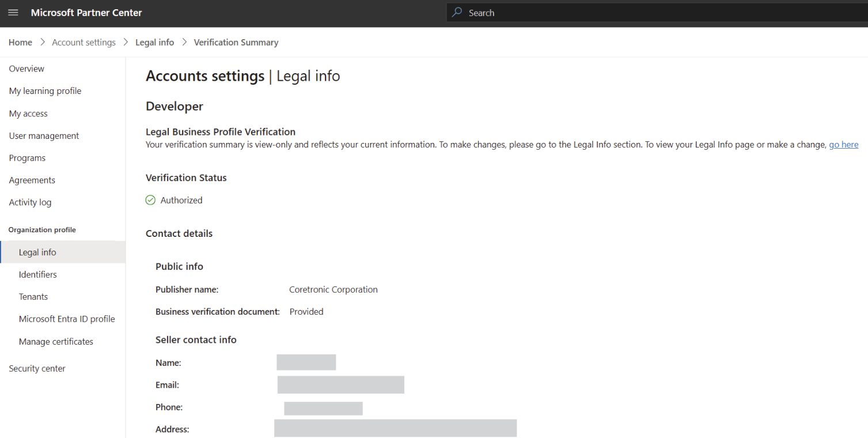The image size is (868, 438).
Task: Click the 'Public info' heading
Action: (179, 266)
